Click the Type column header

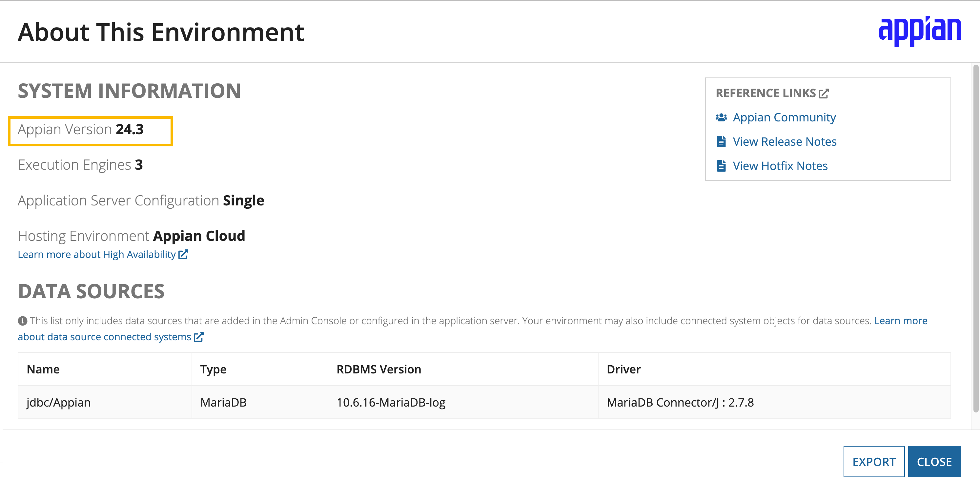pos(260,369)
